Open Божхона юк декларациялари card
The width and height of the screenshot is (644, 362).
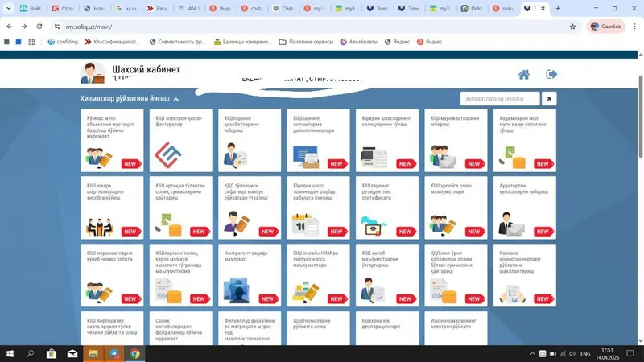387,328
